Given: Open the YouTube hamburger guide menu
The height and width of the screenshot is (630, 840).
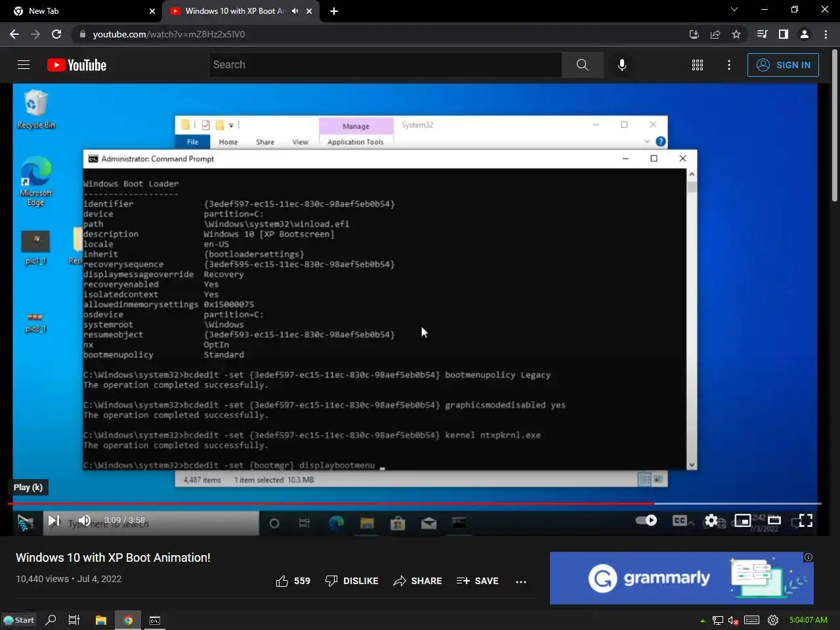Looking at the screenshot, I should (24, 65).
